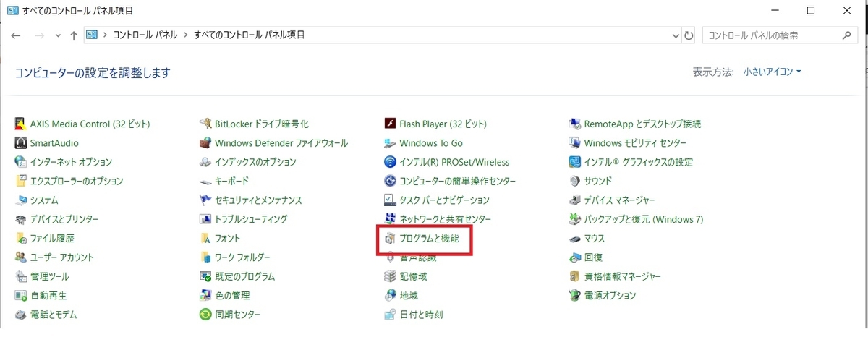
Task: Open the トラブルシューティング icon
Action: [x=205, y=219]
